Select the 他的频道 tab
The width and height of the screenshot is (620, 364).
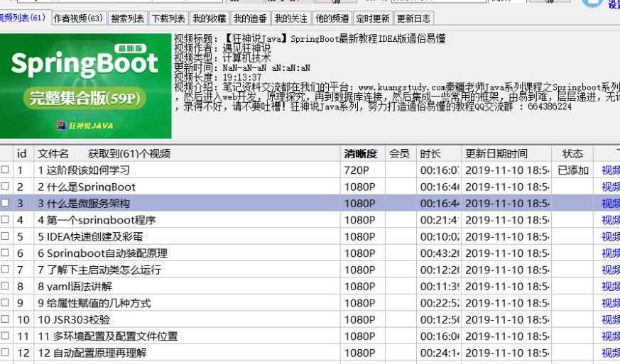point(332,18)
